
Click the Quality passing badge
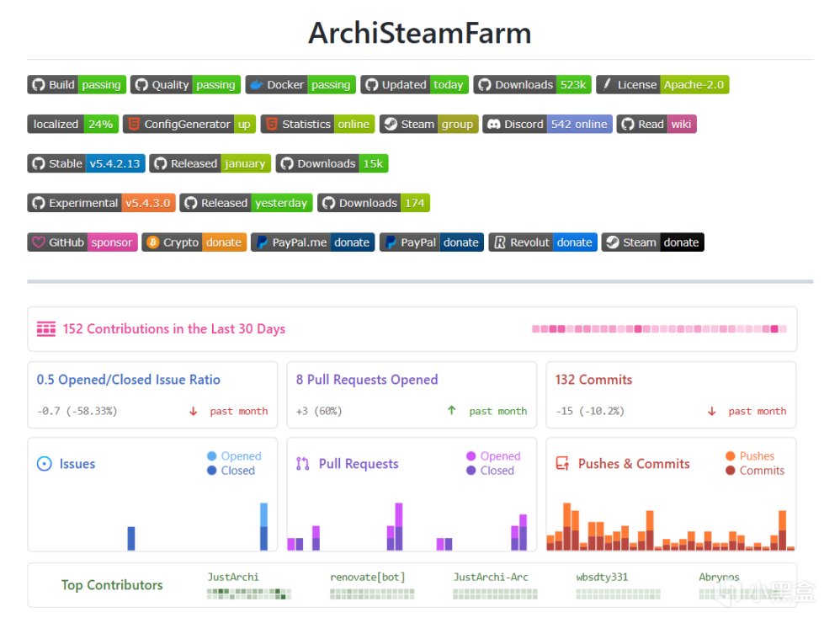click(185, 85)
